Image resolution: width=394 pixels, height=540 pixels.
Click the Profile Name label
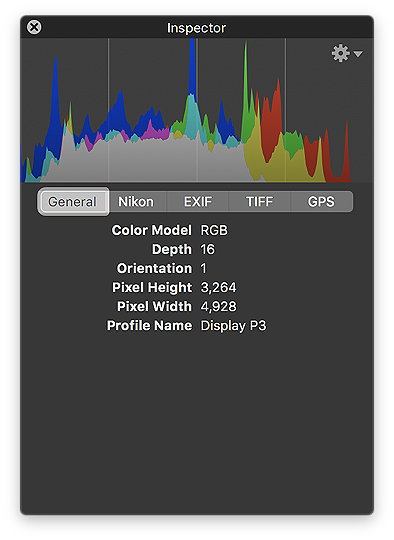point(149,325)
